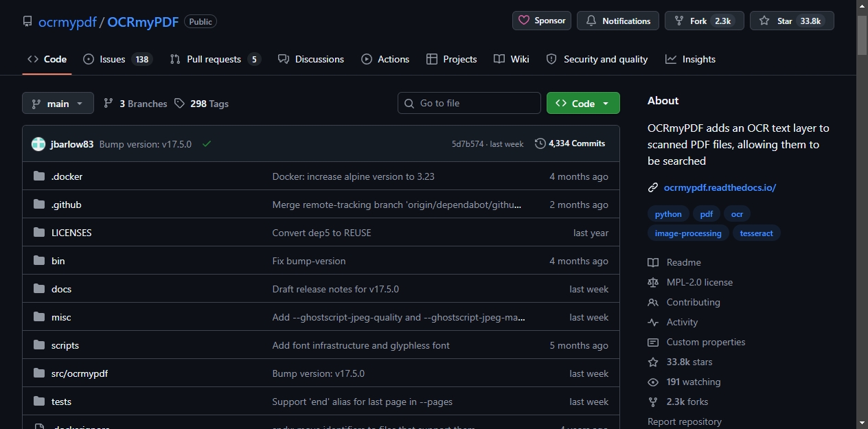Viewport: 868px width, 429px height.
Task: Click folder icon next to docs
Action: pos(38,289)
